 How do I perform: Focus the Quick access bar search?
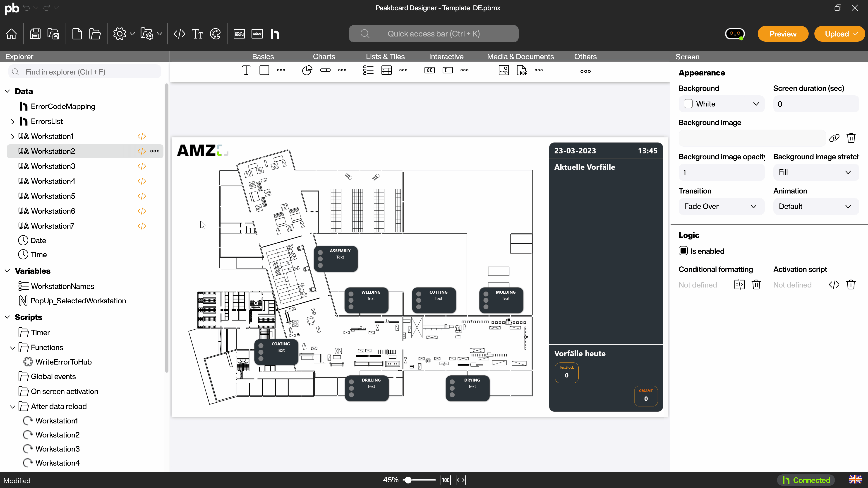click(434, 34)
